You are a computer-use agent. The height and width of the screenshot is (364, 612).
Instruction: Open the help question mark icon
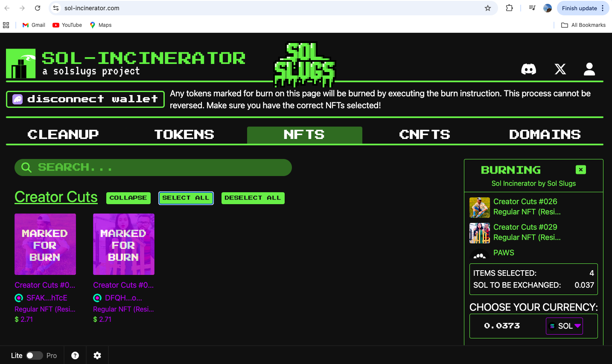click(75, 355)
